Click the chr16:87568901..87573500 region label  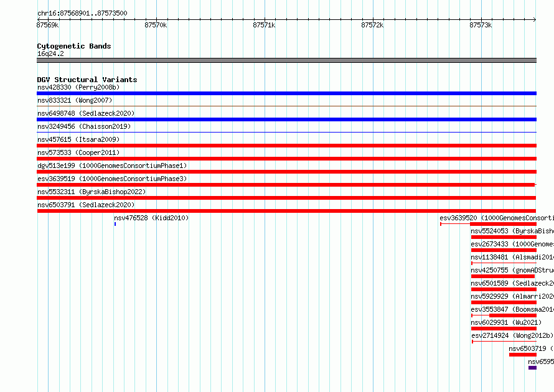pos(82,14)
